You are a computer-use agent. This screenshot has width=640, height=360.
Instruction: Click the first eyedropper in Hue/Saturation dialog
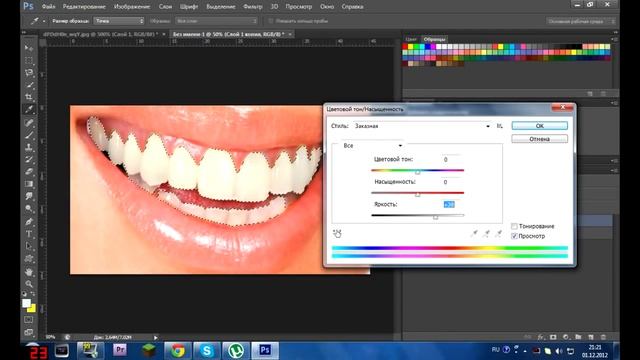tap(474, 233)
